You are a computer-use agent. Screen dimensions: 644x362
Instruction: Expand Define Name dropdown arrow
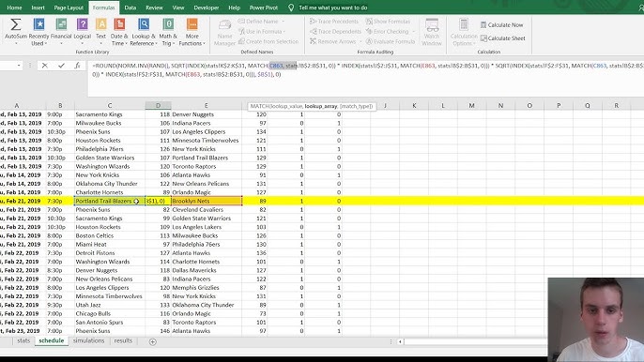point(283,22)
